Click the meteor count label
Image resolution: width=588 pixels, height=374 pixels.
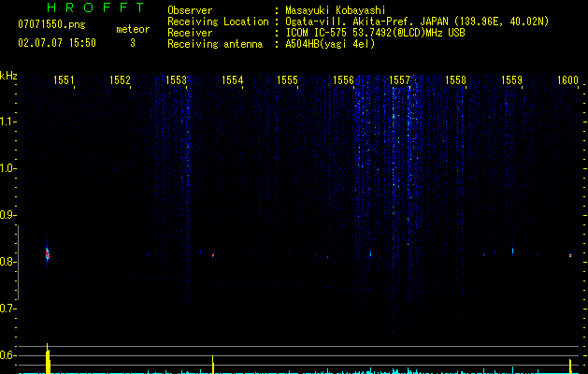pyautogui.click(x=133, y=29)
